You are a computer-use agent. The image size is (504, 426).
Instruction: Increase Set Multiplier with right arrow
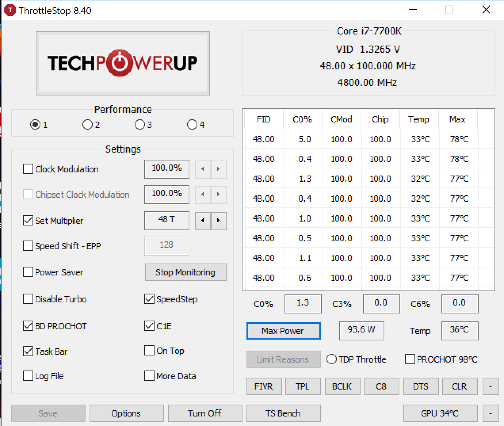click(218, 221)
